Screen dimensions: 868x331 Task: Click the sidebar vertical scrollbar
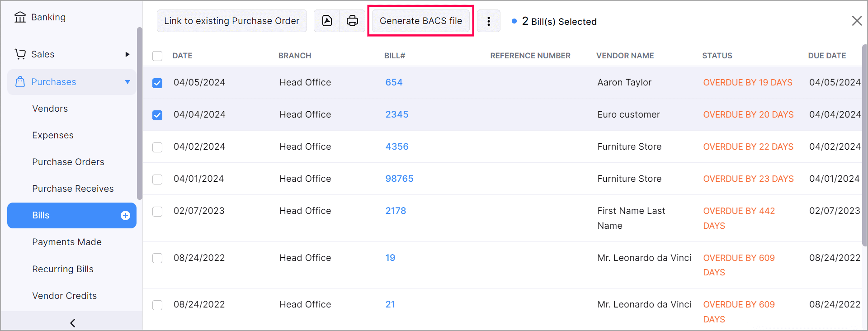pos(140,113)
